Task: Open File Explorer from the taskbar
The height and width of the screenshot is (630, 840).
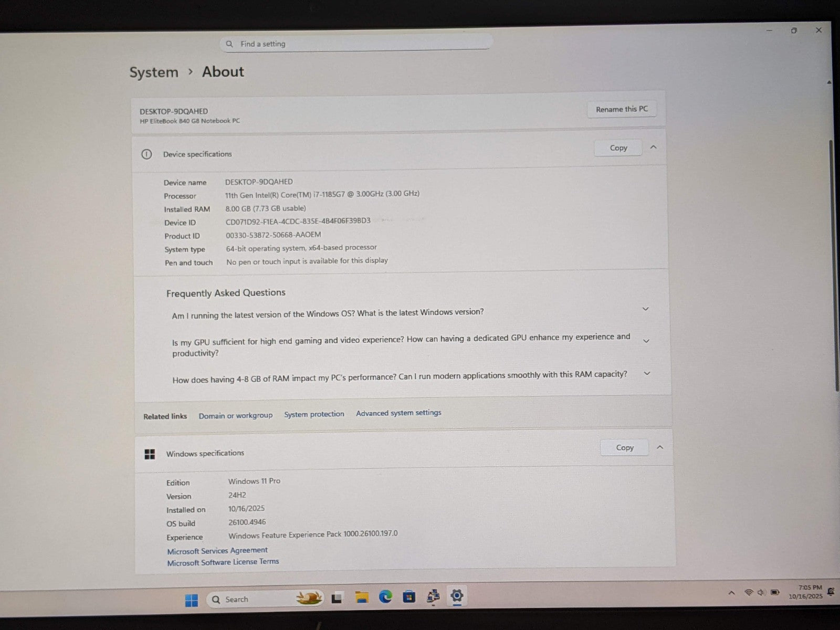Action: (361, 597)
